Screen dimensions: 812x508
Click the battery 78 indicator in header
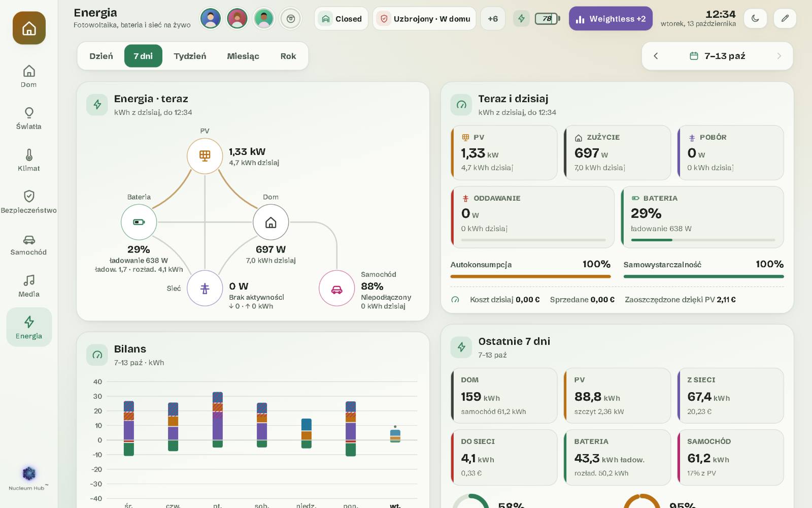click(547, 19)
